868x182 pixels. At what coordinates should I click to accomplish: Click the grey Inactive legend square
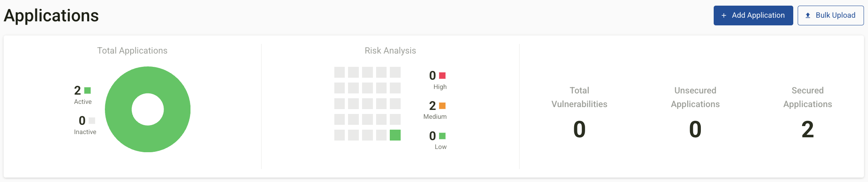[x=92, y=120]
